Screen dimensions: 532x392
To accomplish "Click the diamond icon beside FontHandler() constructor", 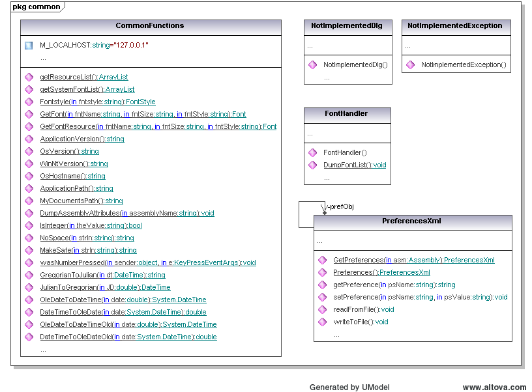I will pyautogui.click(x=312, y=153).
